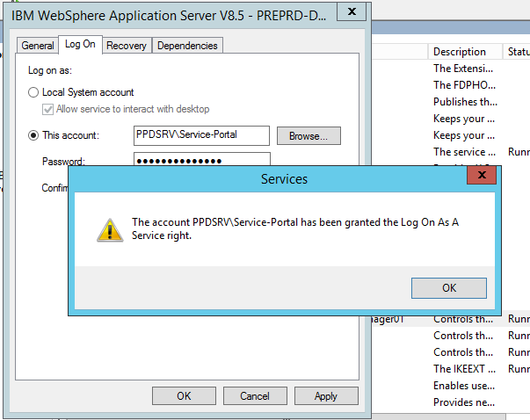Screen dimensions: 530x420
Task: Click OK in the properties dialog
Action: [x=184, y=396]
